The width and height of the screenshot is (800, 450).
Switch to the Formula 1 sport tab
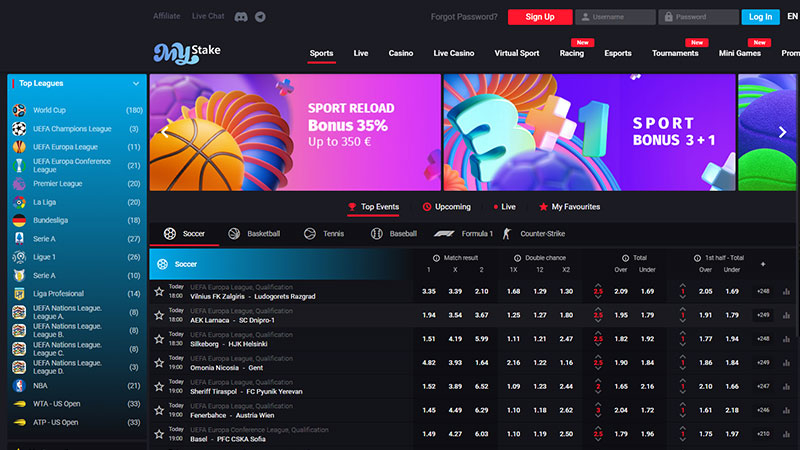click(463, 234)
